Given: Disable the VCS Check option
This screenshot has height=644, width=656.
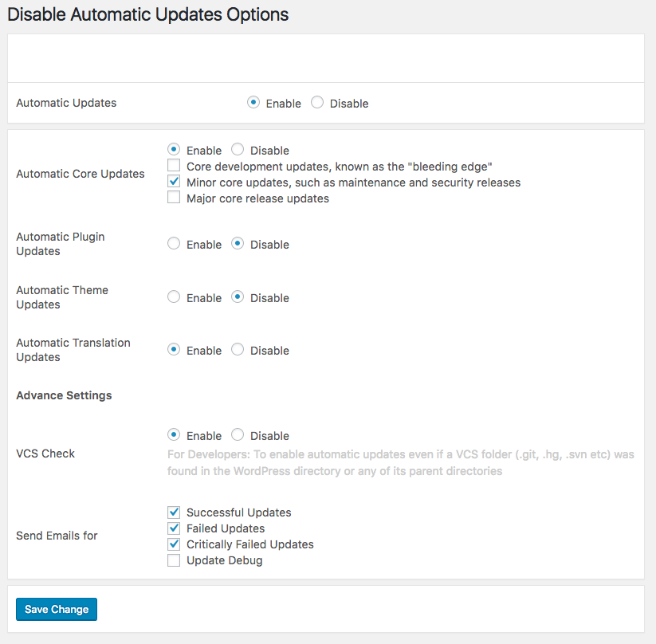Looking at the screenshot, I should 238,435.
